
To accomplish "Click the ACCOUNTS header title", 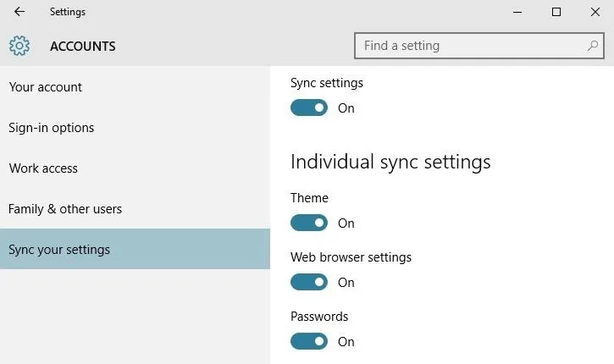I will (x=83, y=47).
